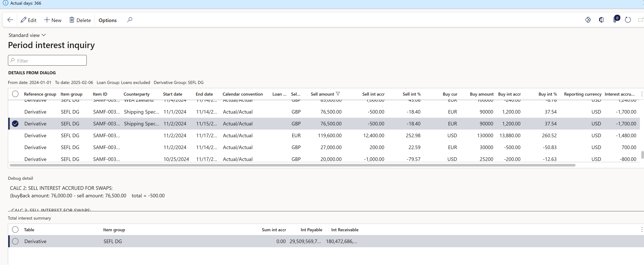Click Int Receivable value 180,472,686,...
The width and height of the screenshot is (644, 265).
pyautogui.click(x=341, y=241)
